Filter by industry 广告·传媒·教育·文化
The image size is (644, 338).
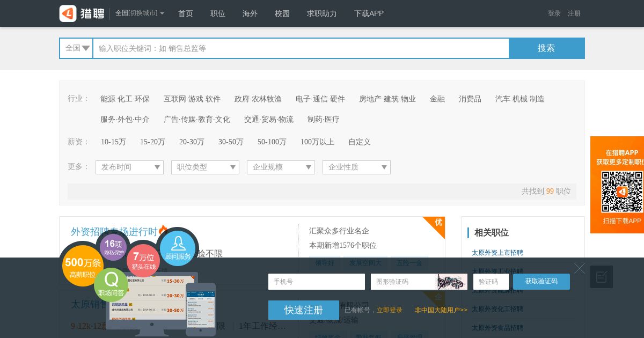pyautogui.click(x=197, y=119)
